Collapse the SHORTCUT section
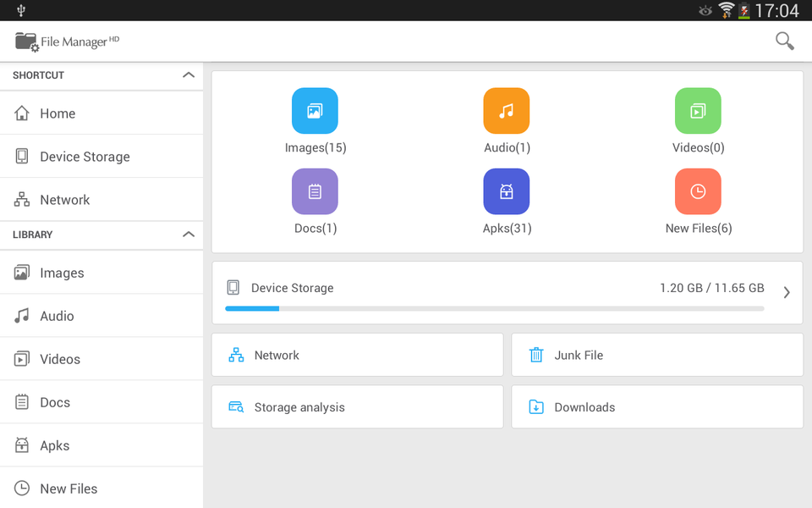The width and height of the screenshot is (812, 508). click(188, 75)
